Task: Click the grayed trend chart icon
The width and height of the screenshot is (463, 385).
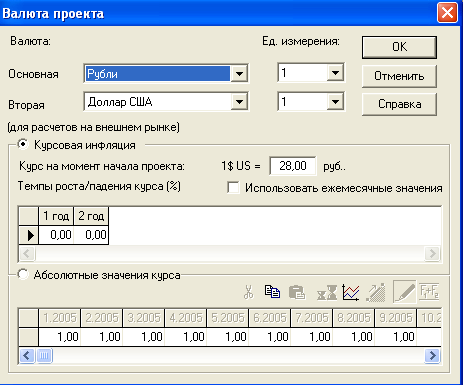Action: [376, 293]
